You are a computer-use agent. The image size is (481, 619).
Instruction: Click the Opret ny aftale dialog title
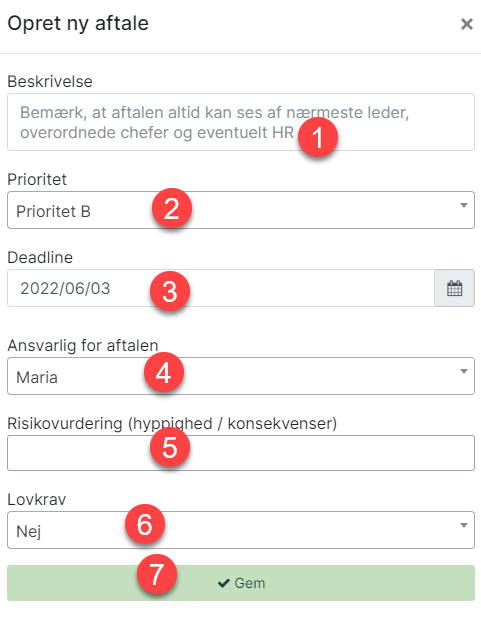tap(78, 24)
